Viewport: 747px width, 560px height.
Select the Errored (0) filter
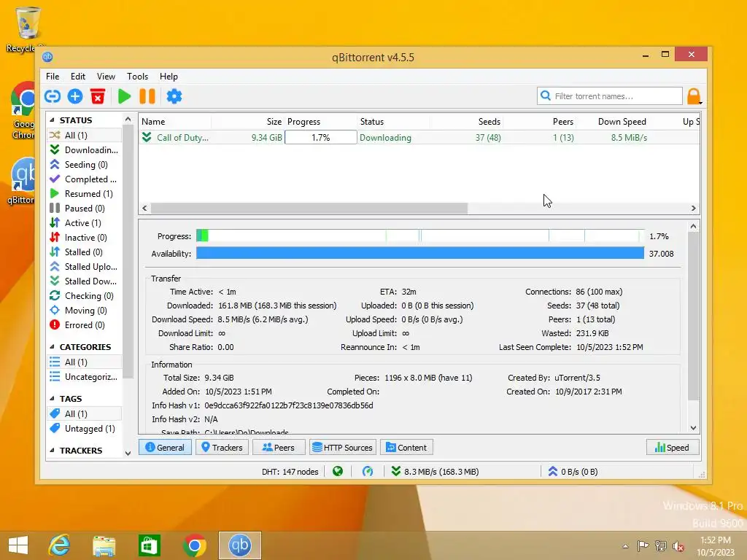[85, 324]
